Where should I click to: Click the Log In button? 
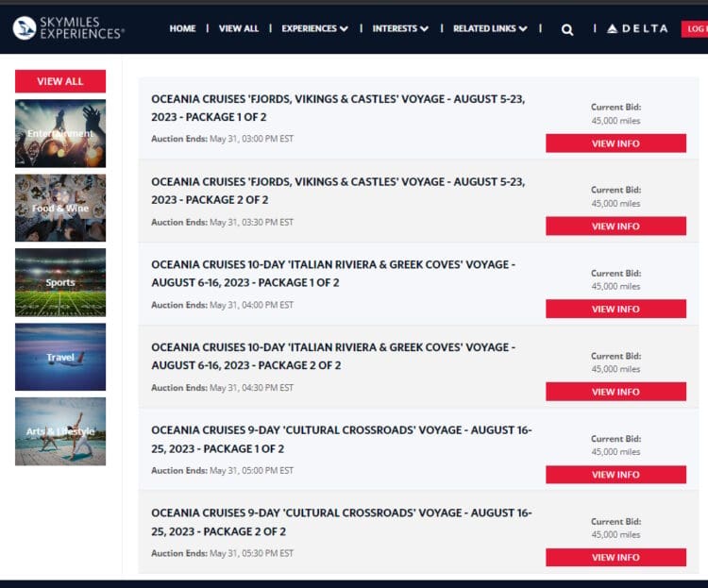[x=695, y=29]
